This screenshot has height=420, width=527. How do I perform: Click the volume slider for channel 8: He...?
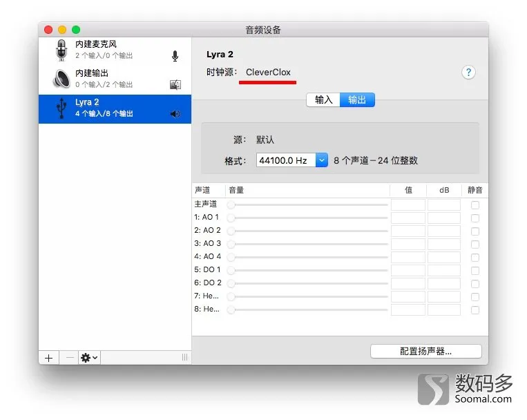pyautogui.click(x=307, y=309)
